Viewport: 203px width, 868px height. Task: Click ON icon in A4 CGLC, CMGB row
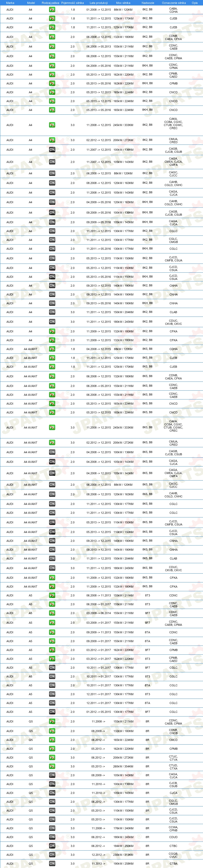[52, 240]
